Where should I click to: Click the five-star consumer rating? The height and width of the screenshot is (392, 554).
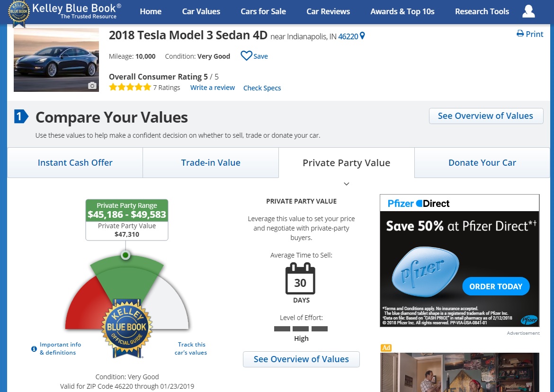[130, 87]
